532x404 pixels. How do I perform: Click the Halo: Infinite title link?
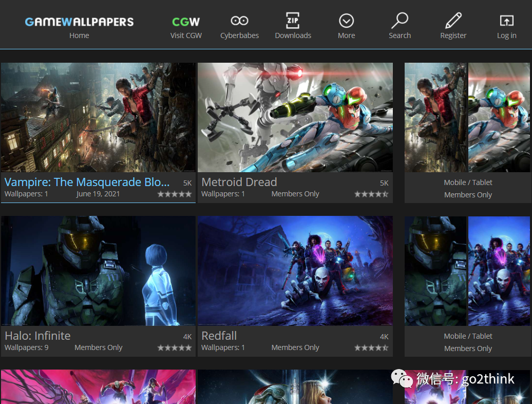click(x=37, y=336)
